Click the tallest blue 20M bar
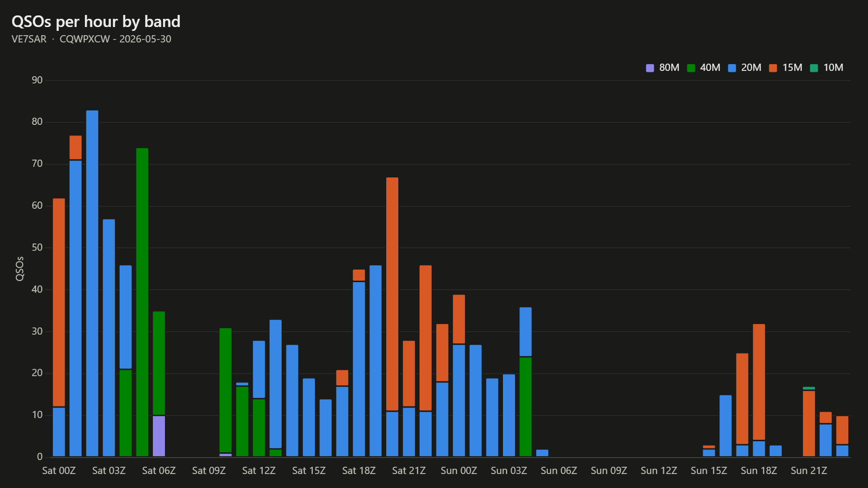The width and height of the screenshot is (868, 488). [92, 284]
